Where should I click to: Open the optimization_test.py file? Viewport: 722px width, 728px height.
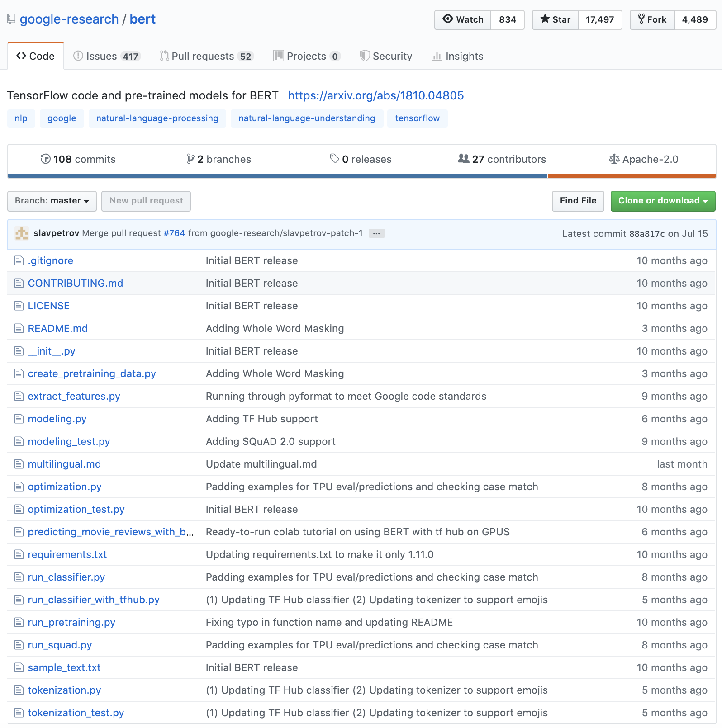pyautogui.click(x=76, y=509)
